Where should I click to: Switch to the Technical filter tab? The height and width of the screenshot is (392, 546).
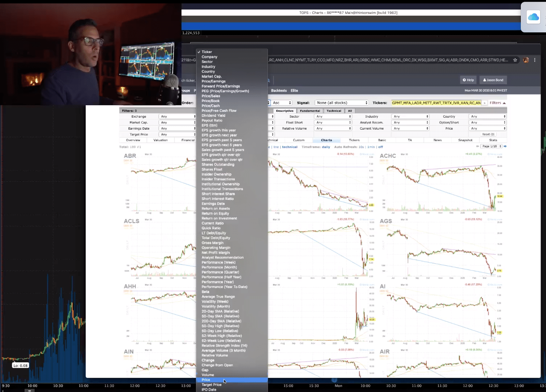[334, 111]
